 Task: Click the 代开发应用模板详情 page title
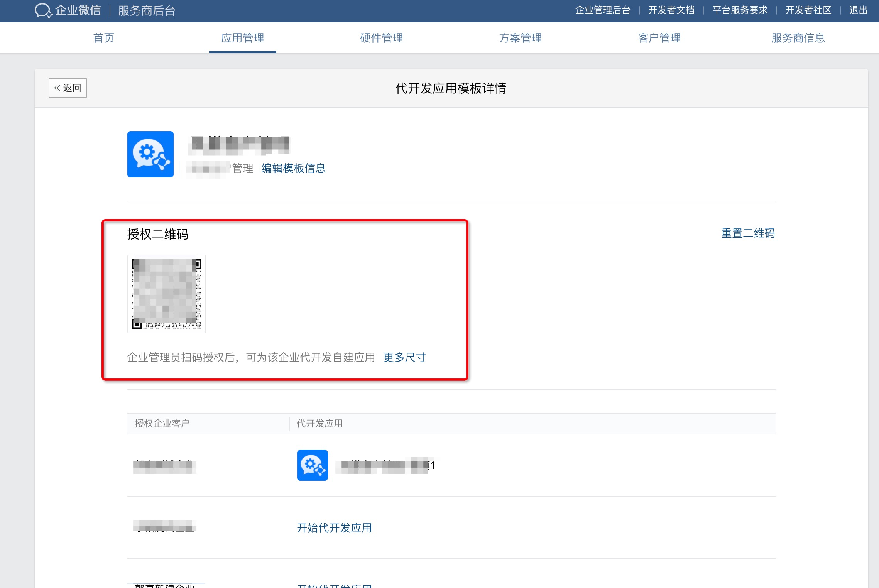[x=451, y=88]
